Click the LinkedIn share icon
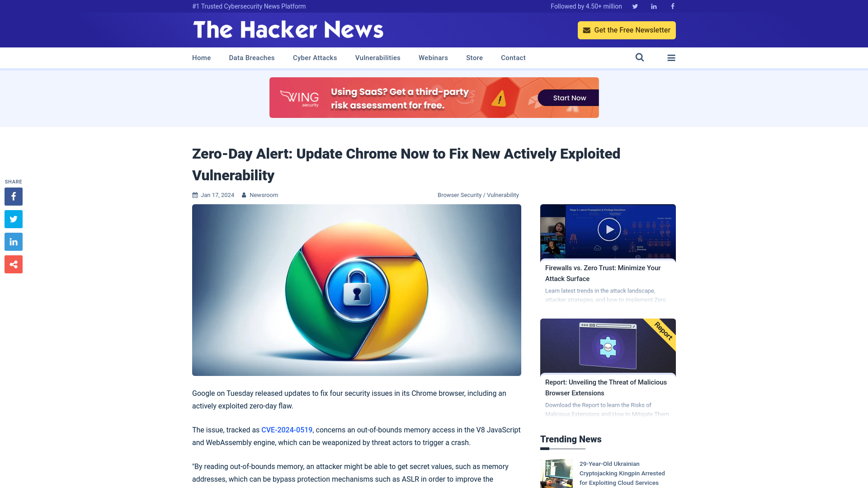 [13, 241]
